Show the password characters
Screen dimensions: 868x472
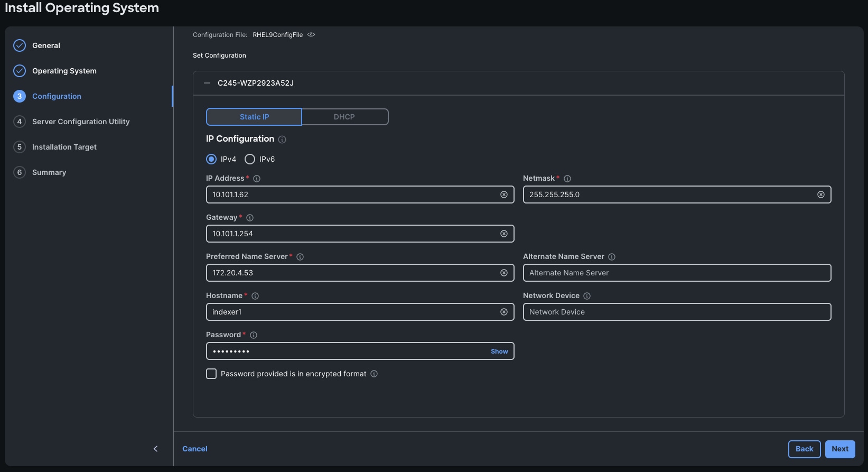499,351
